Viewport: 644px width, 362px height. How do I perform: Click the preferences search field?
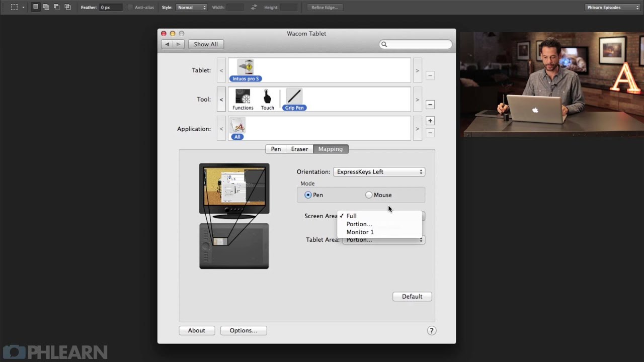(x=416, y=44)
